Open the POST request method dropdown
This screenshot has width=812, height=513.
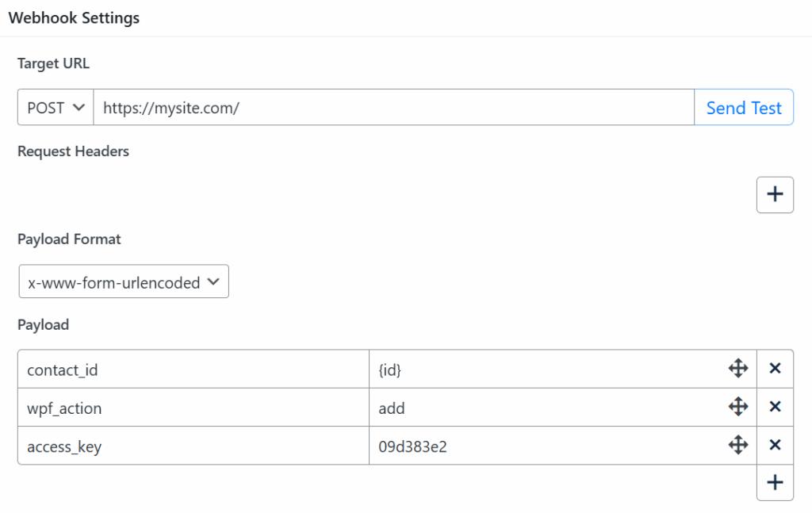54,107
